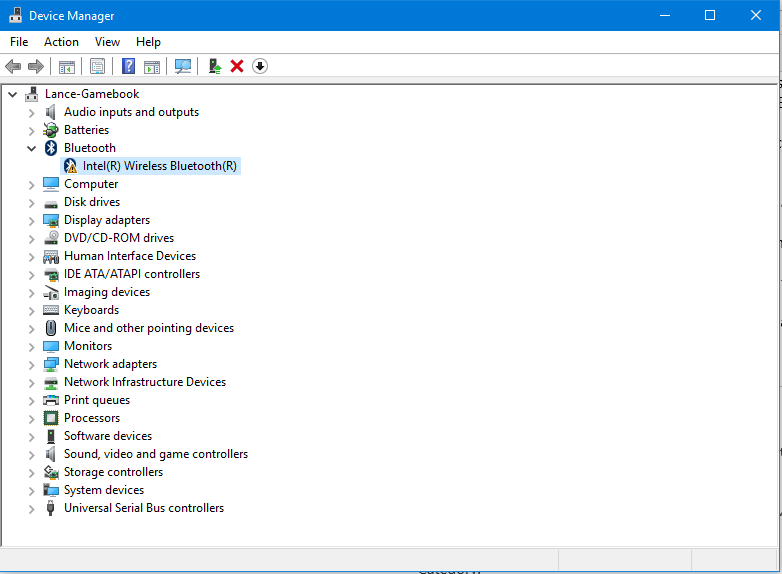Open the Properties toolbar icon
Viewport: 782px width, 574px height.
pyautogui.click(x=97, y=66)
